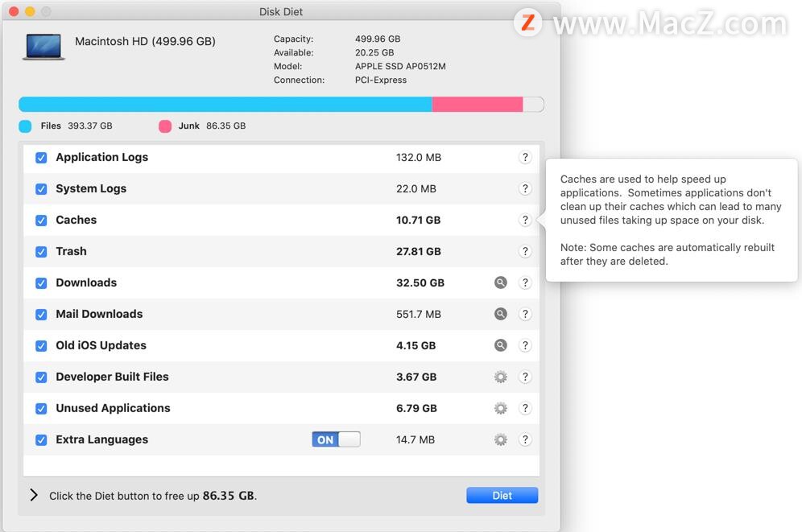The height and width of the screenshot is (532, 802).
Task: Click the Developer Built Files size 3.67 GB
Action: click(x=416, y=377)
